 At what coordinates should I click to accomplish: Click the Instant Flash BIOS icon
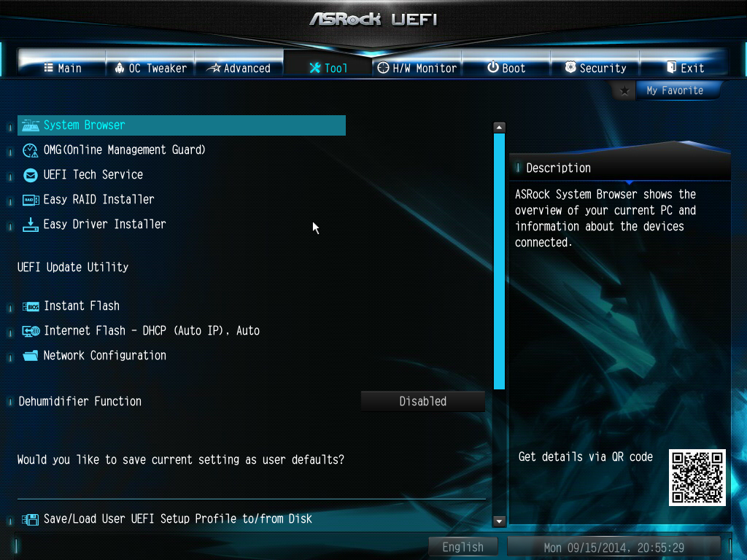coord(31,307)
